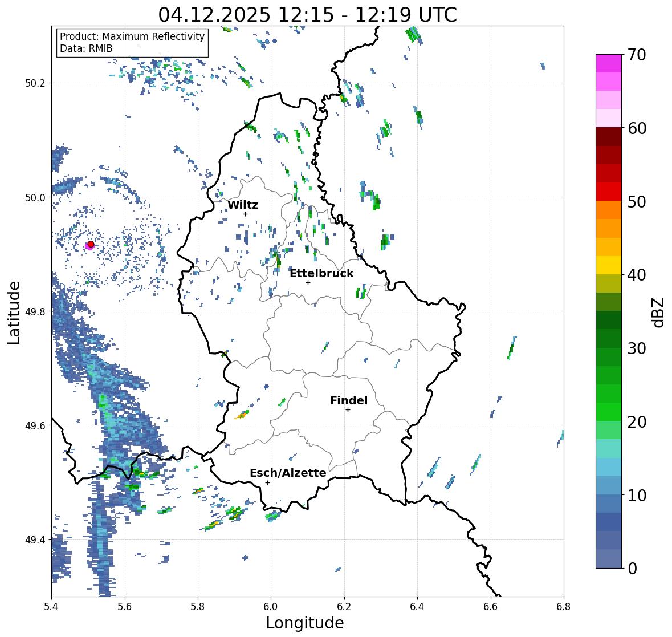Click the cross marker under Findel
This screenshot has height=637, width=672.
click(348, 410)
